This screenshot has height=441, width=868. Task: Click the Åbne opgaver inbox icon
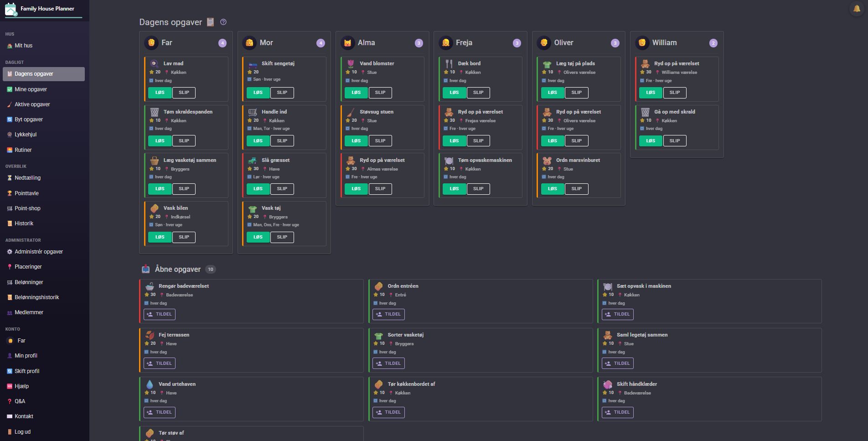[145, 269]
